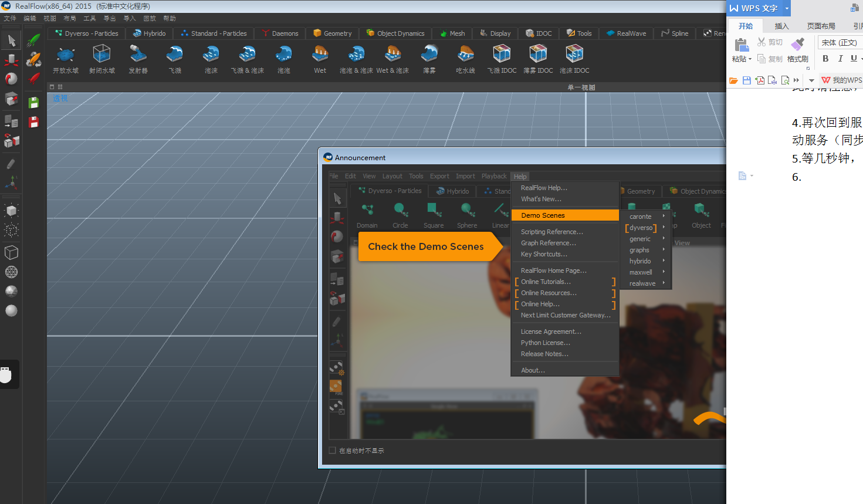863x504 pixels.
Task: Add 发射器 emitter from shelf
Action: 138,59
